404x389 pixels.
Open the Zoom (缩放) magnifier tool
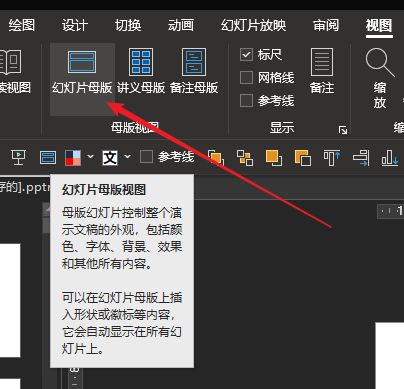click(x=380, y=78)
